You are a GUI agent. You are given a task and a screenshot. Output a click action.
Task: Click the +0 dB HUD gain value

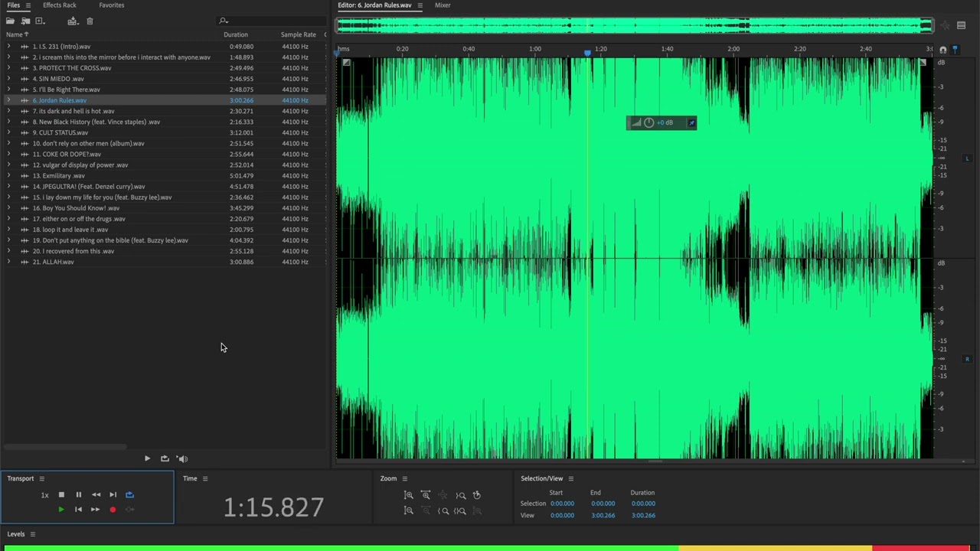click(x=665, y=122)
